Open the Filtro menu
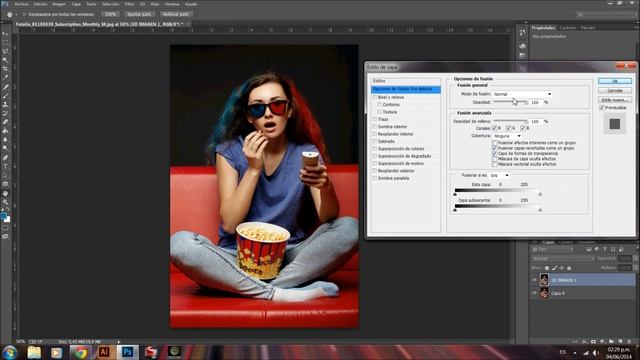Screen dimensions: 640x360 [129, 4]
